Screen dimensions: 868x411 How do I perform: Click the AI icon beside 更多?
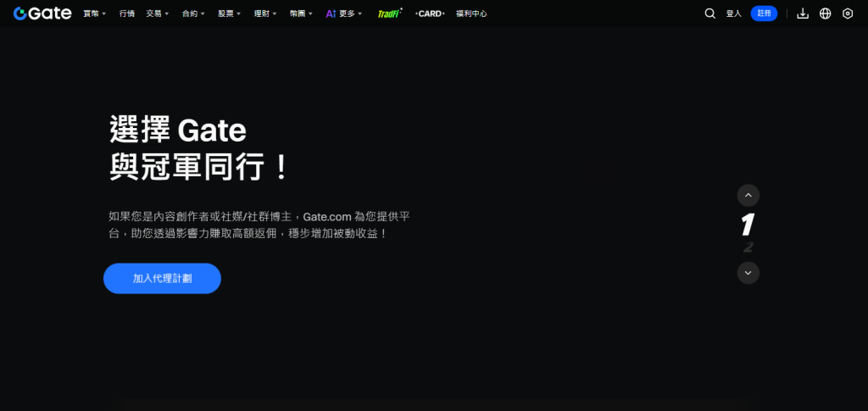pos(331,14)
